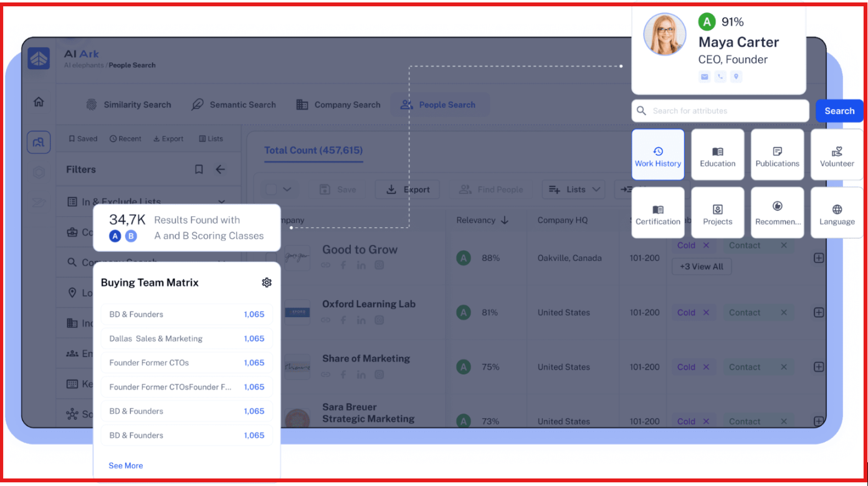Toggle the A scoring class badge
This screenshot has height=486, width=868.
pos(115,236)
